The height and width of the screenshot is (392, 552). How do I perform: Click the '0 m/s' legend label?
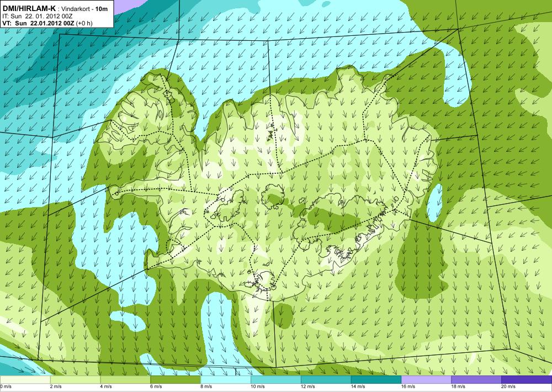(x=6, y=386)
